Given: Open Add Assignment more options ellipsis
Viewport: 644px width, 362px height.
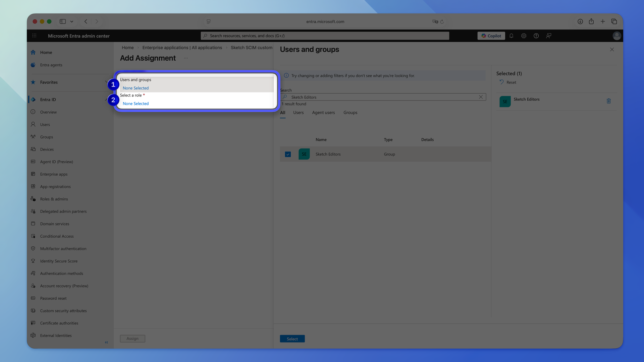Looking at the screenshot, I should coord(186,58).
